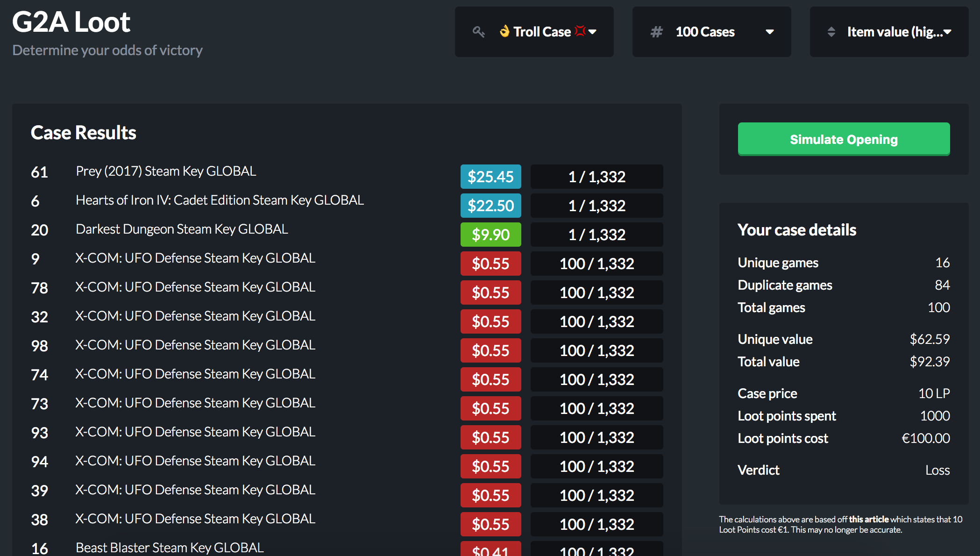Click the key icon in case selector
This screenshot has width=980, height=556.
[478, 32]
